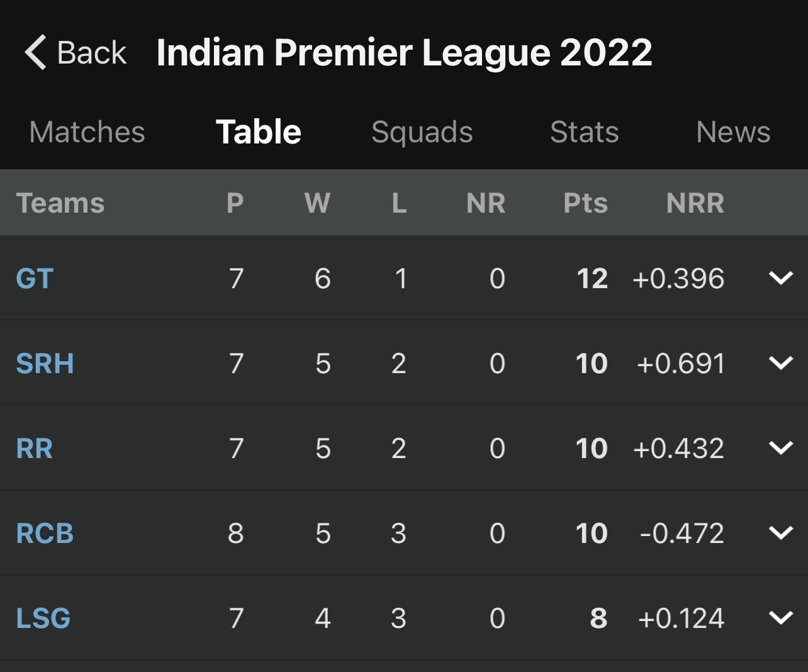Expand the RCB row details
This screenshot has width=808, height=672.
[x=781, y=533]
